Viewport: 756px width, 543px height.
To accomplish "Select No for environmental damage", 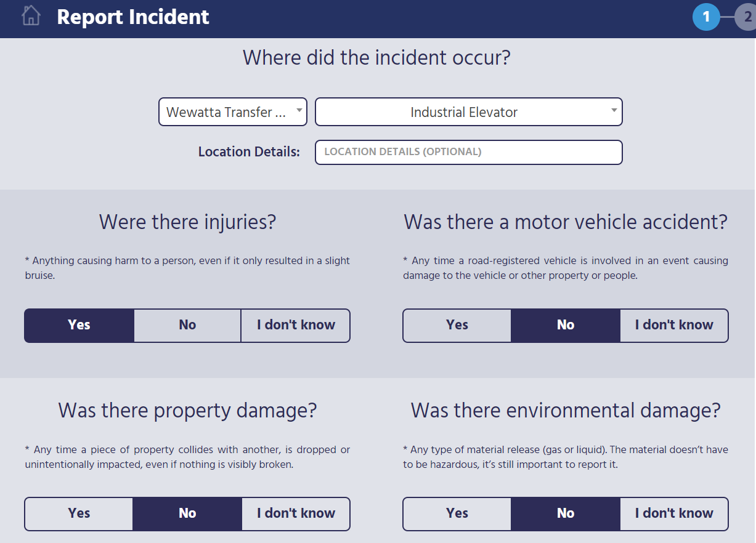I will [x=566, y=513].
